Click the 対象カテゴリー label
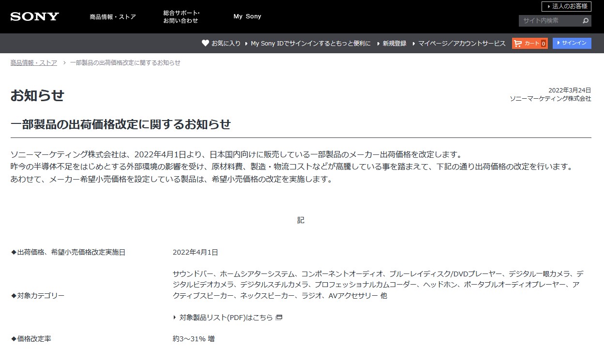This screenshot has height=364, width=604. pyautogui.click(x=37, y=296)
